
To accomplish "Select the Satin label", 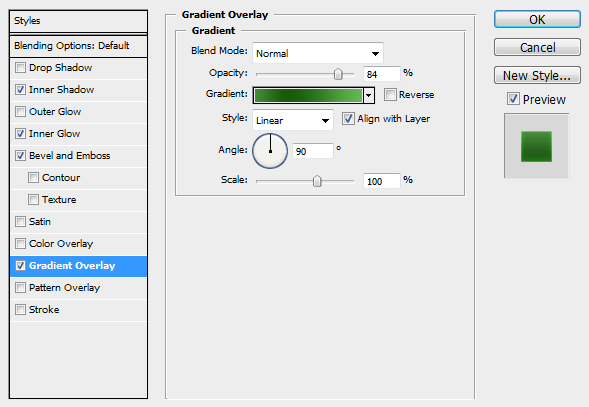I will pyautogui.click(x=40, y=222).
